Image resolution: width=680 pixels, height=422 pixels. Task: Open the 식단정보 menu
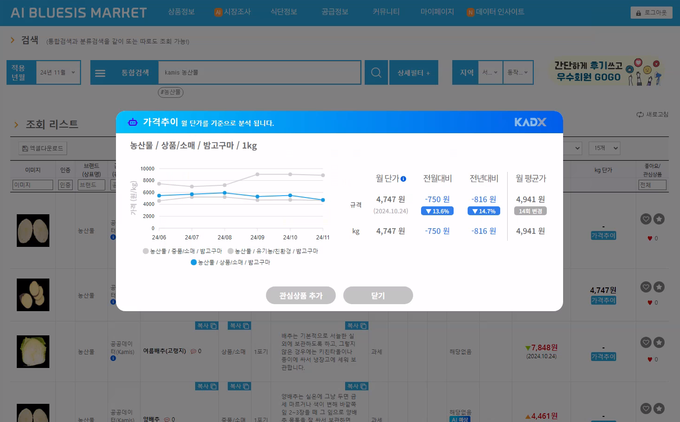(284, 12)
